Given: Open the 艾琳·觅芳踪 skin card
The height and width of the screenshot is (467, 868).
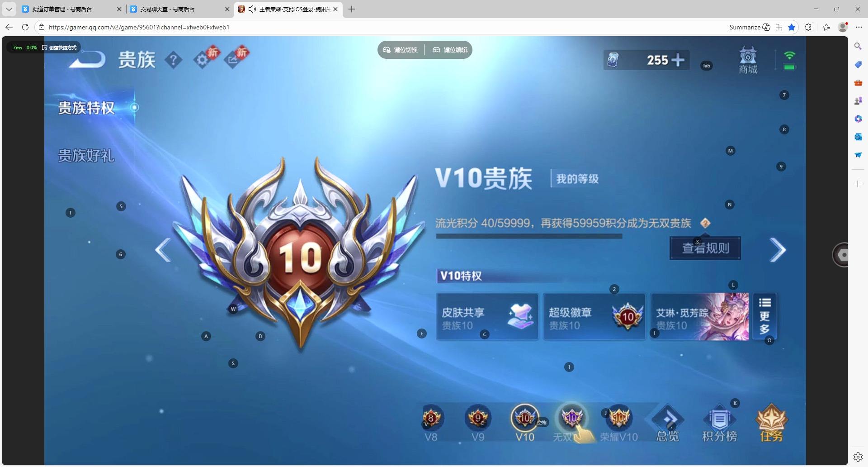Looking at the screenshot, I should click(x=700, y=316).
